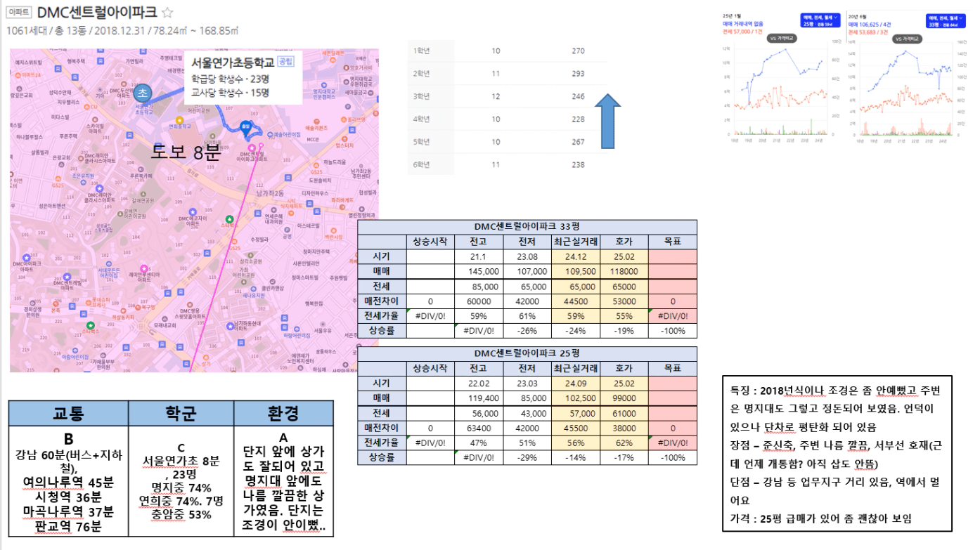Select the DMC센트럴아이파크 33평 table title
The width and height of the screenshot is (980, 550).
pyautogui.click(x=527, y=226)
